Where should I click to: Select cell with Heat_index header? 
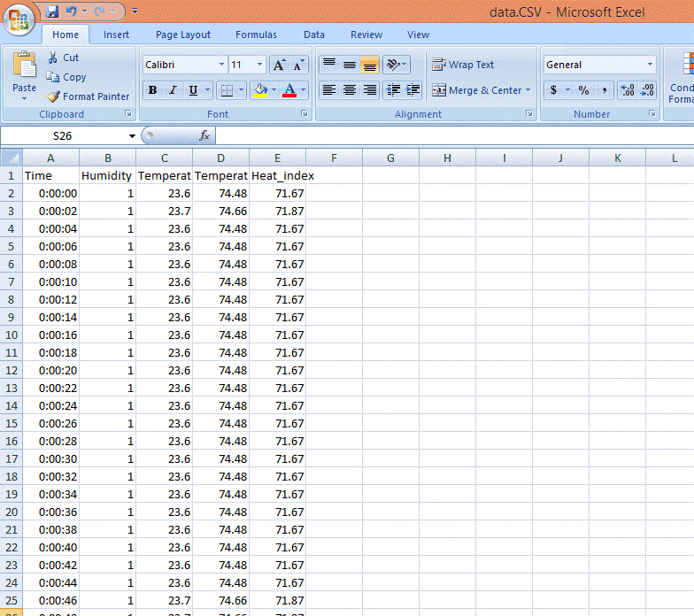[x=278, y=175]
